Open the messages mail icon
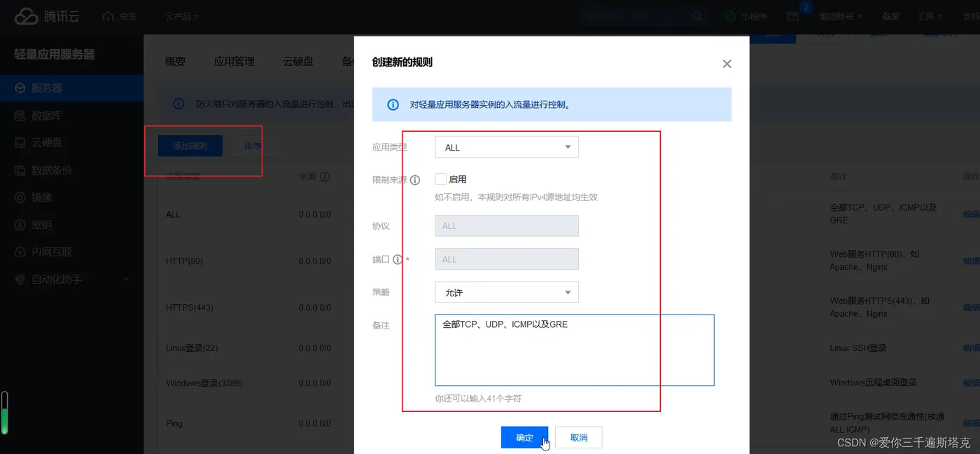980x454 pixels. coord(793,16)
